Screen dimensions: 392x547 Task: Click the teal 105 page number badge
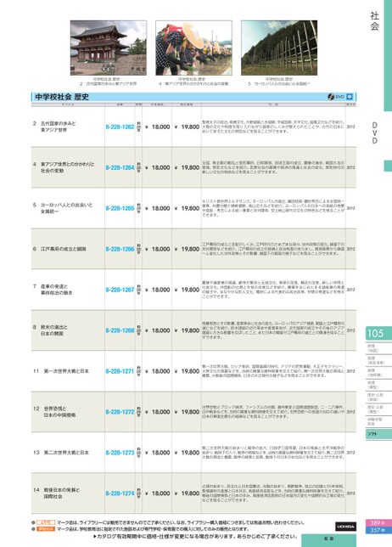[378, 333]
